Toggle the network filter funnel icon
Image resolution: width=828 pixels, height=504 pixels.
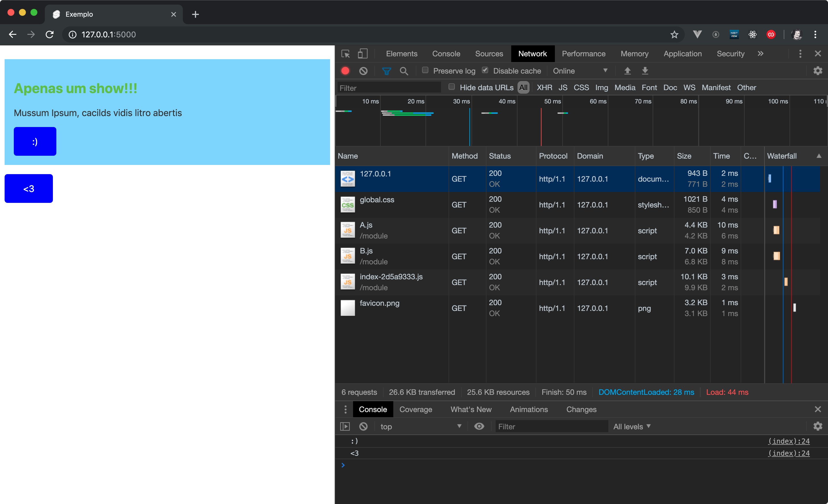(386, 71)
